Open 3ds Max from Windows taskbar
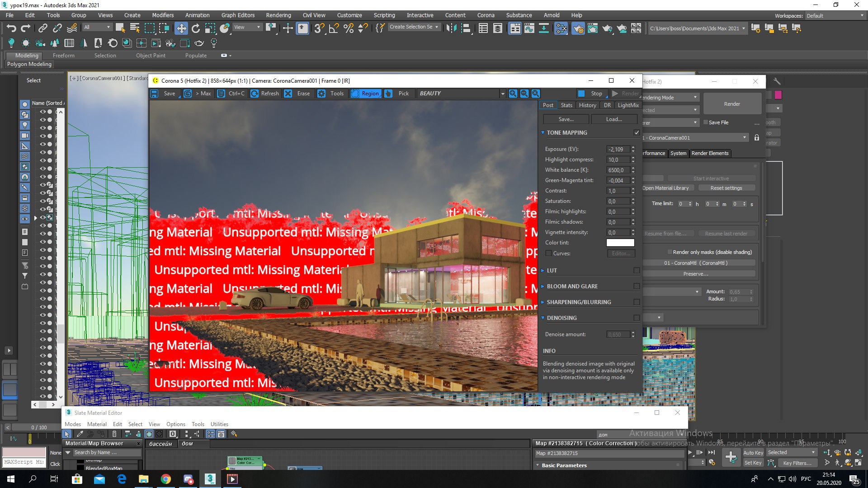Image resolution: width=868 pixels, height=488 pixels. point(210,479)
